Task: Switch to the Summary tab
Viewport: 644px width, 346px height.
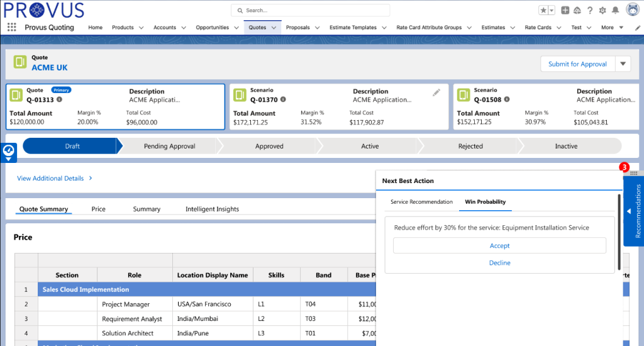Action: (147, 209)
